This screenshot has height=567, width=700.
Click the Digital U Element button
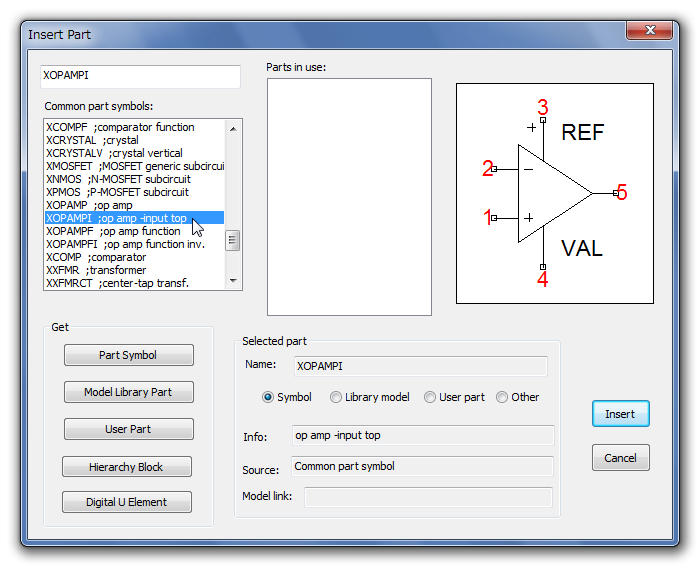[127, 502]
